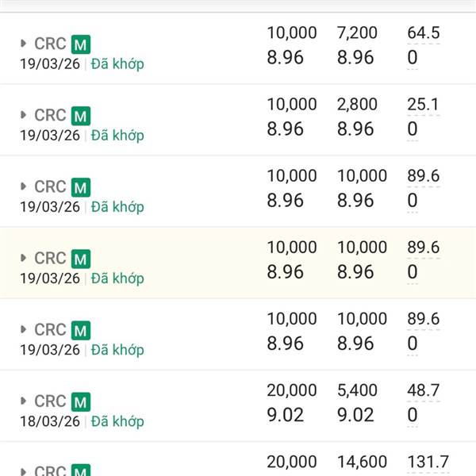Expand the 18/03/26 CRC order at 9.02
The height and width of the screenshot is (476, 476).
[23, 401]
